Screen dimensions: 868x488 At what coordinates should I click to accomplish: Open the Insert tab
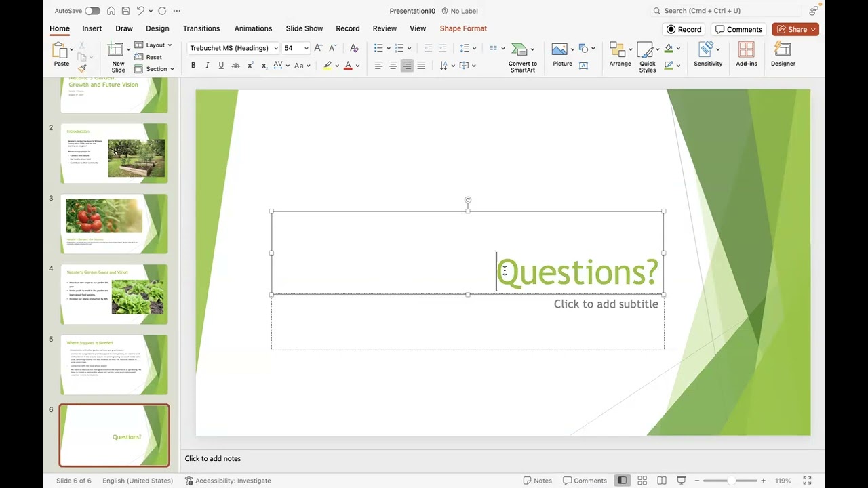tap(92, 28)
